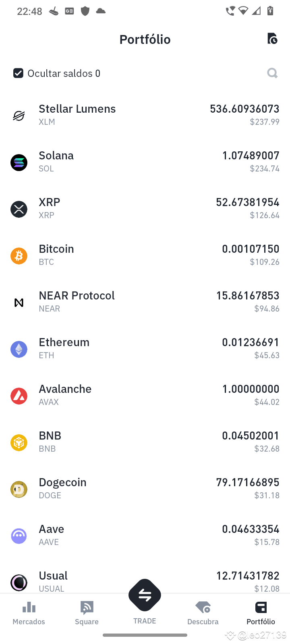Tap the Solana logo icon
This screenshot has width=290, height=644.
(x=19, y=163)
